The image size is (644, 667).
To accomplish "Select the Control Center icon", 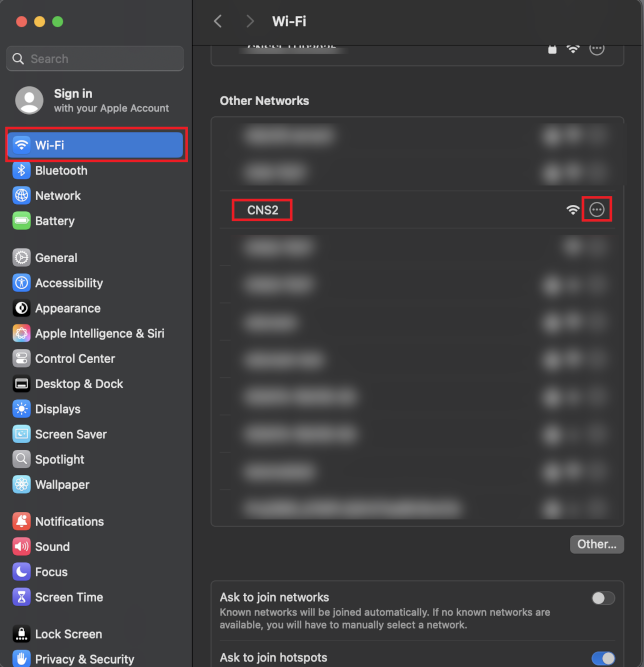I will point(21,359).
